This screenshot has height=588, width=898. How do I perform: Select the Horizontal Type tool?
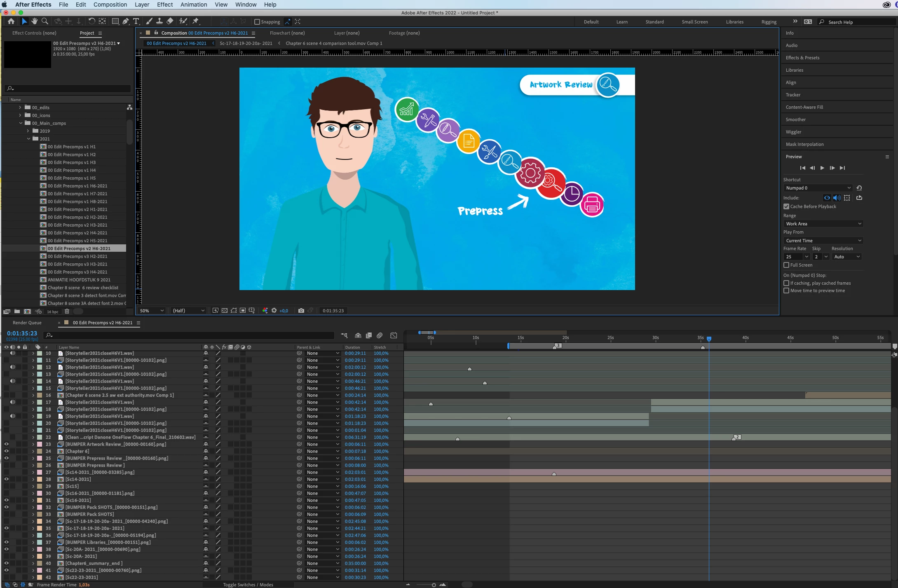coord(136,21)
